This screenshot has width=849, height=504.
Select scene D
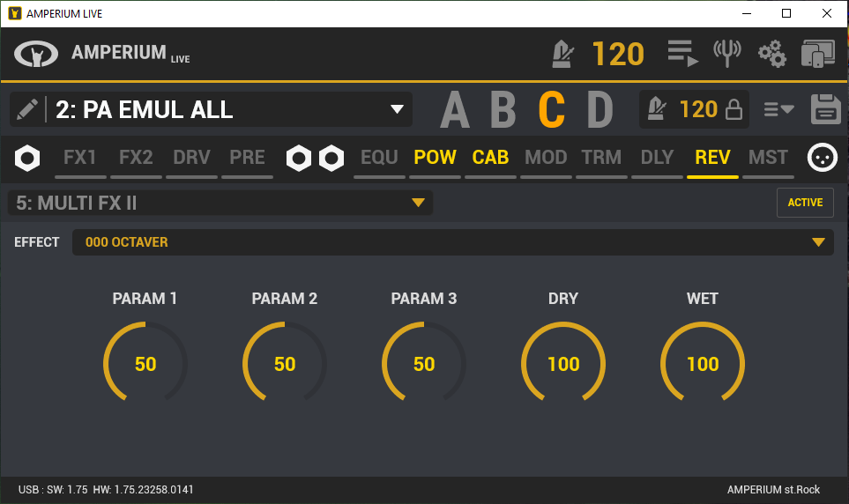[600, 109]
